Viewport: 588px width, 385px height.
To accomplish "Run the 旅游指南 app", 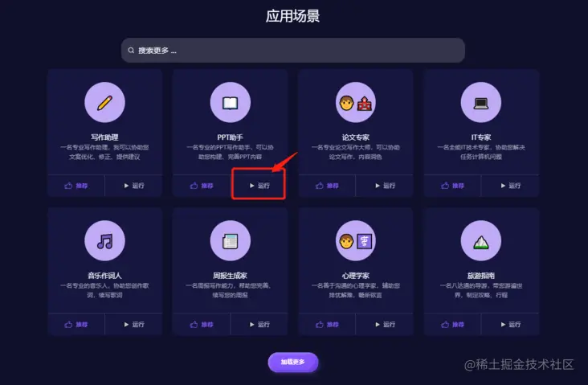I will tap(510, 325).
